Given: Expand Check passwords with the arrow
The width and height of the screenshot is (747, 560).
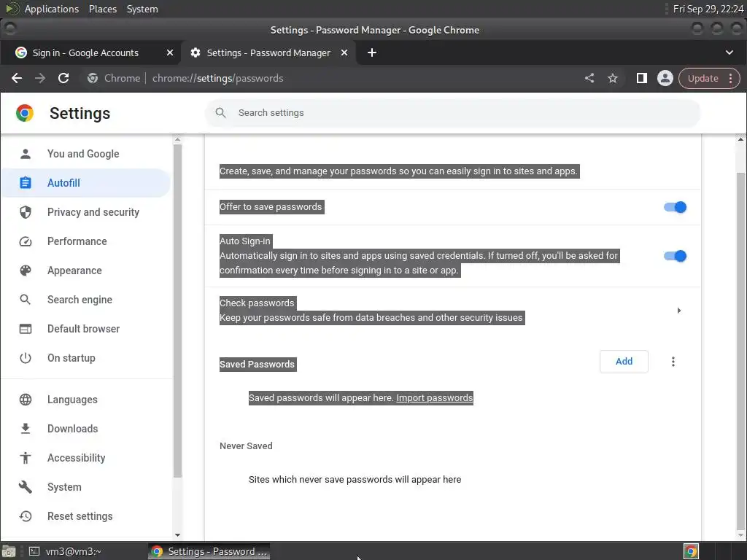Looking at the screenshot, I should pos(679,311).
